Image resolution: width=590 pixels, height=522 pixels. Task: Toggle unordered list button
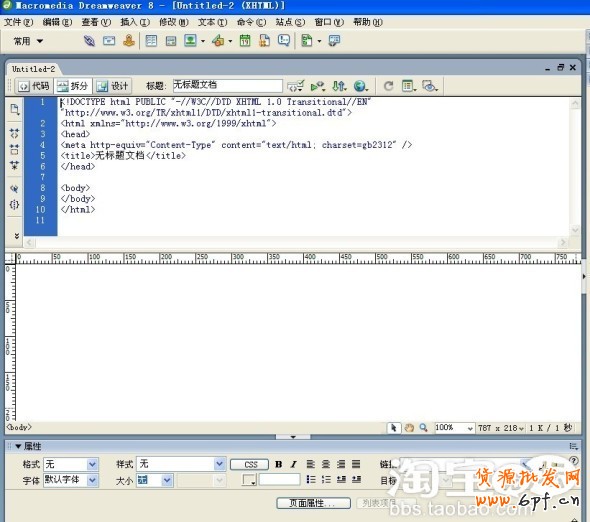310,479
